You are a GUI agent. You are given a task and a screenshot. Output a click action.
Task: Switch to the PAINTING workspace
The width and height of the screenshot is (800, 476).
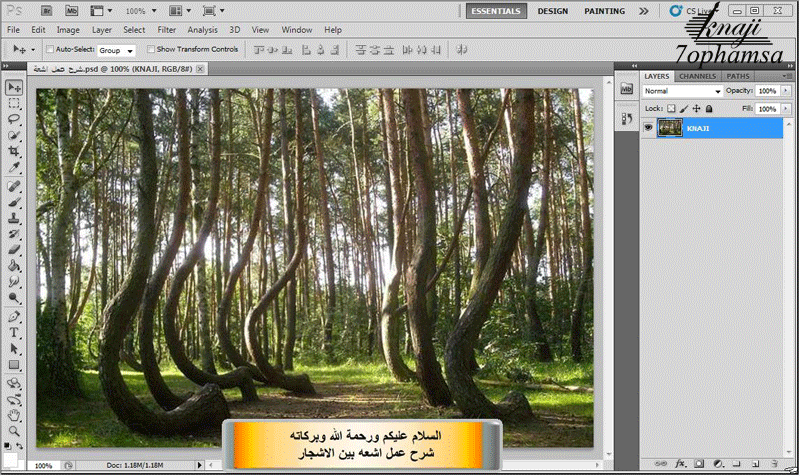(x=607, y=11)
